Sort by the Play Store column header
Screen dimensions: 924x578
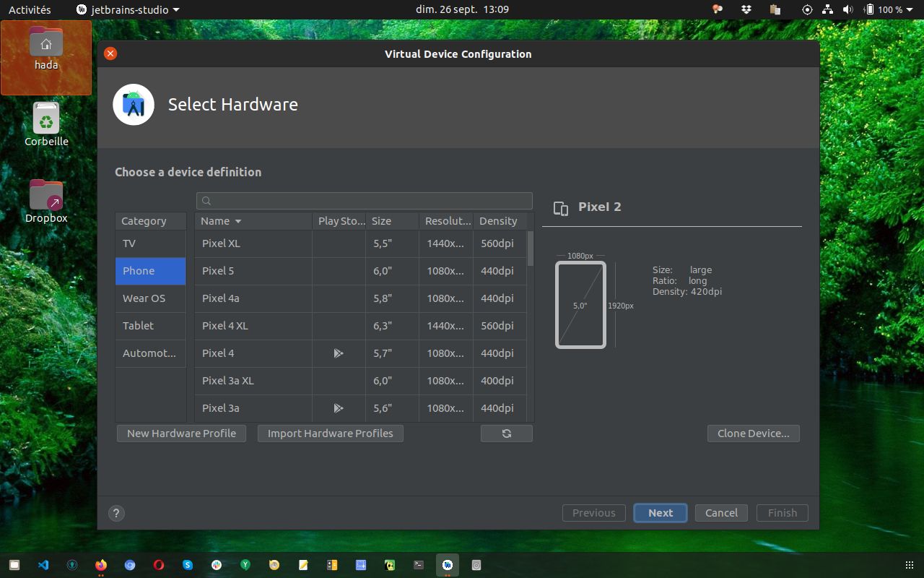point(339,221)
